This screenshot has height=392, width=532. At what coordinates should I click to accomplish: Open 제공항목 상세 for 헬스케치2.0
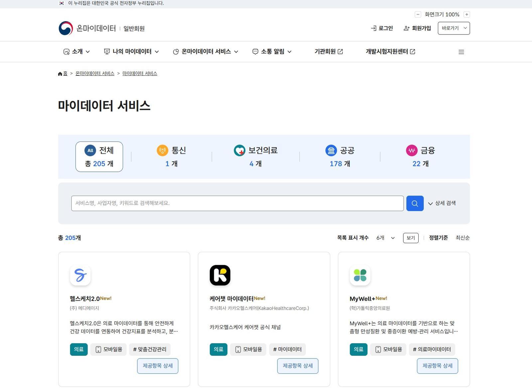coord(158,366)
